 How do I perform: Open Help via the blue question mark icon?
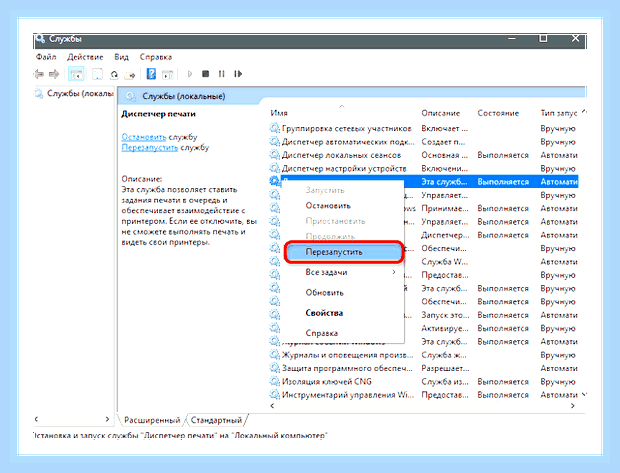151,74
